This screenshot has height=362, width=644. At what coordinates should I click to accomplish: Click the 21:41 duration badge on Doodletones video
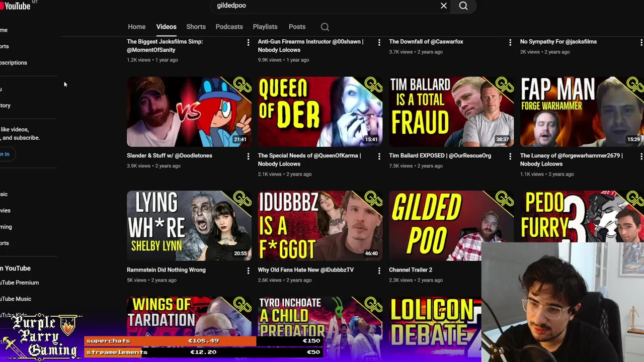pyautogui.click(x=240, y=139)
